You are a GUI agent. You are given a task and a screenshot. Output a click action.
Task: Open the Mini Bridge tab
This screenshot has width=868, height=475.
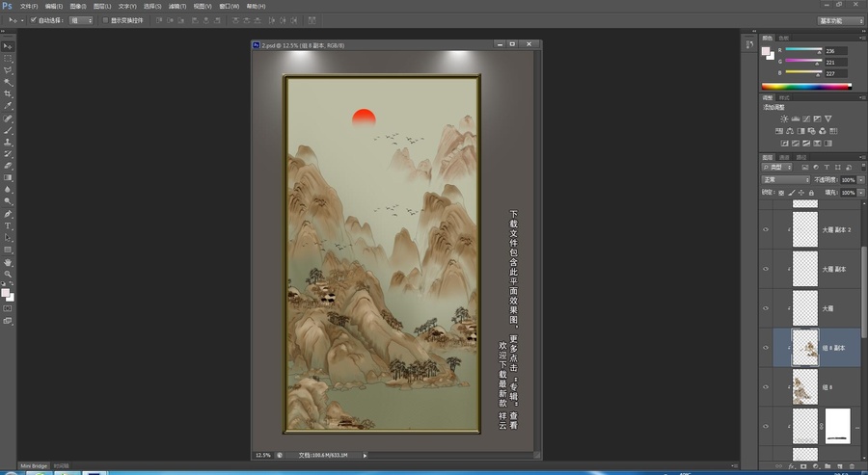click(34, 465)
